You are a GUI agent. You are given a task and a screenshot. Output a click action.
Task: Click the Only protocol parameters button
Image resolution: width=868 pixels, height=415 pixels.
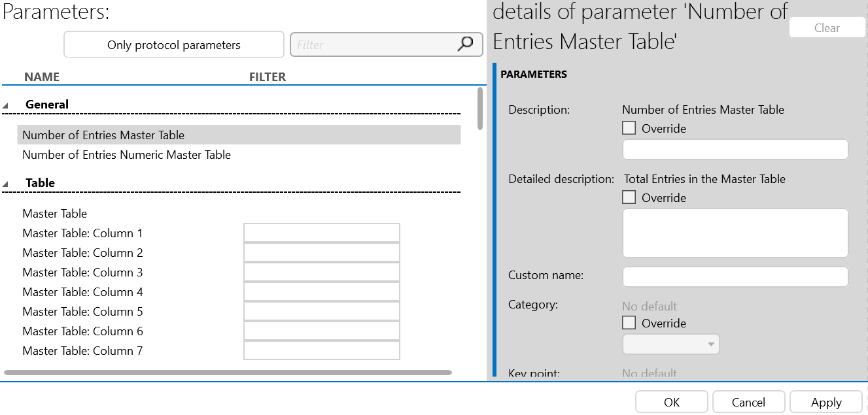pyautogui.click(x=173, y=44)
